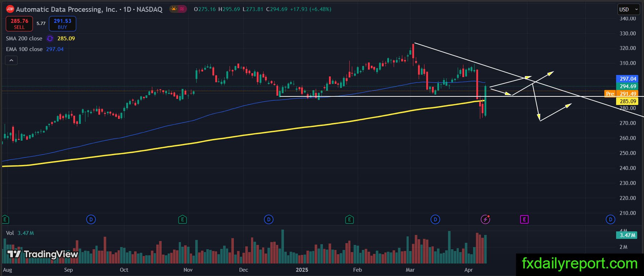Click the open value O275.16 in header
This screenshot has width=644, height=276.
[205, 9]
